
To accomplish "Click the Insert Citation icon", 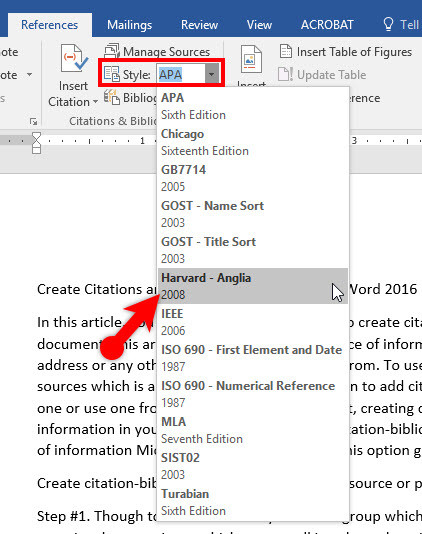I will (x=73, y=58).
